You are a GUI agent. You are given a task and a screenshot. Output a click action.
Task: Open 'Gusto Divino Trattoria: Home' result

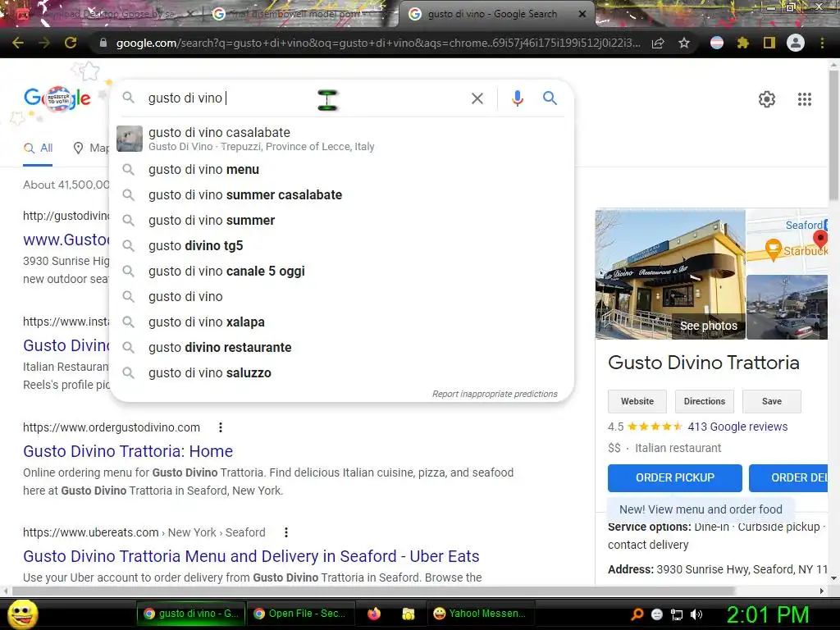click(x=128, y=452)
